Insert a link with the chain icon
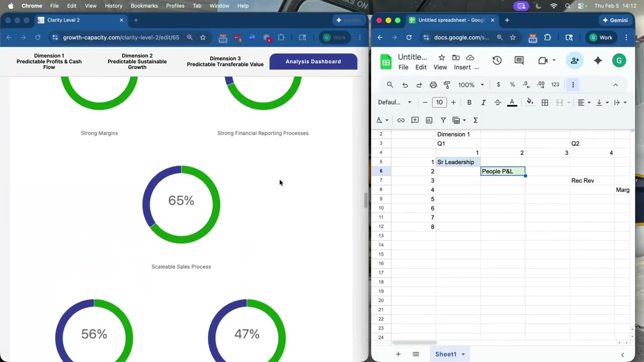Viewport: 644px width, 362px height. tap(401, 120)
